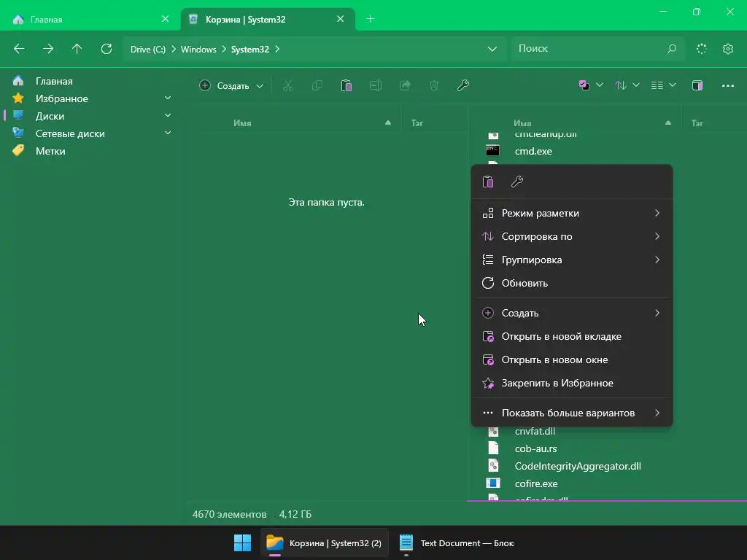Screen dimensions: 747x560
Task: Switch to the Главная tab
Action: pos(90,19)
